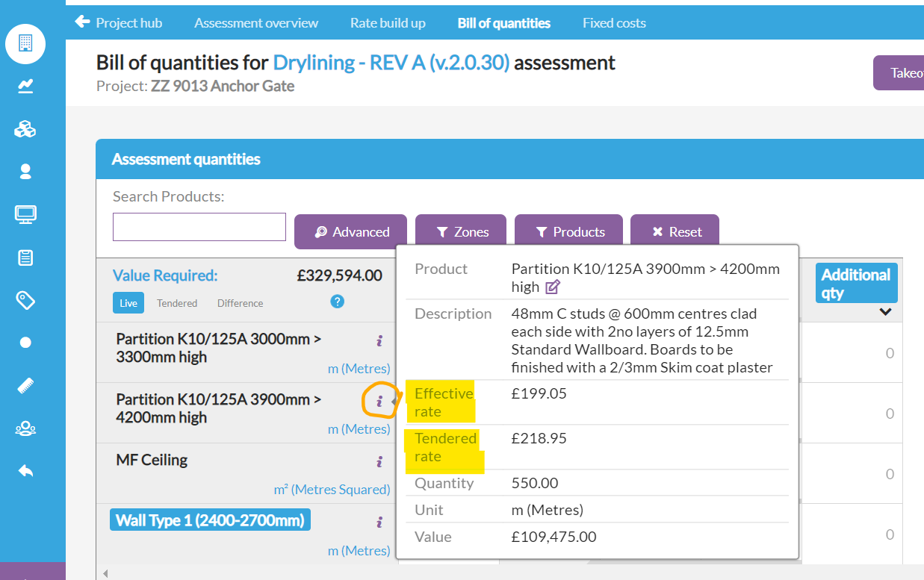Click the clipboard sidebar icon
The height and width of the screenshot is (580, 924).
click(25, 258)
